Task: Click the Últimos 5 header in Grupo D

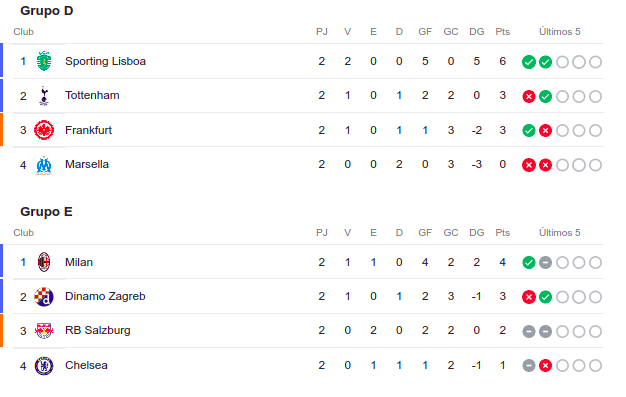Action: [x=560, y=32]
